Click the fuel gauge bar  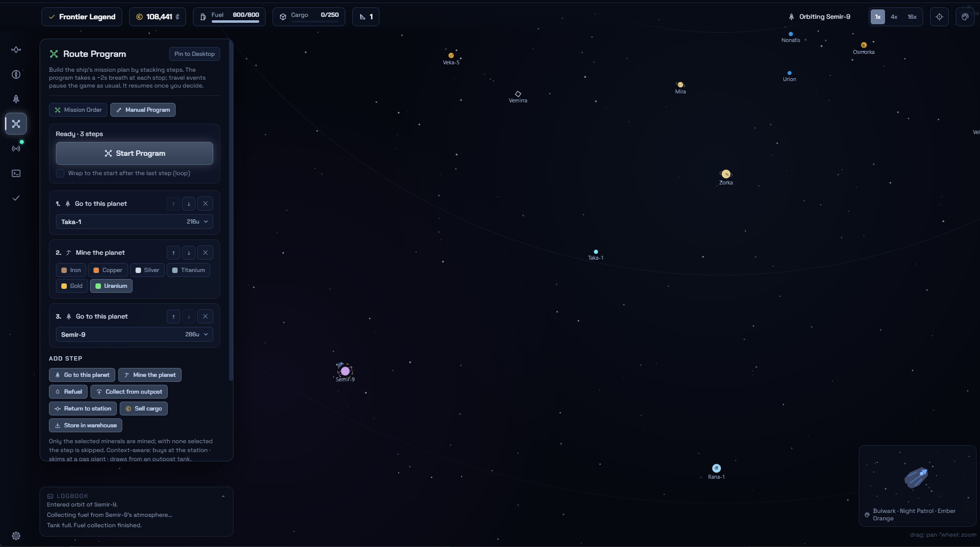tap(235, 21)
